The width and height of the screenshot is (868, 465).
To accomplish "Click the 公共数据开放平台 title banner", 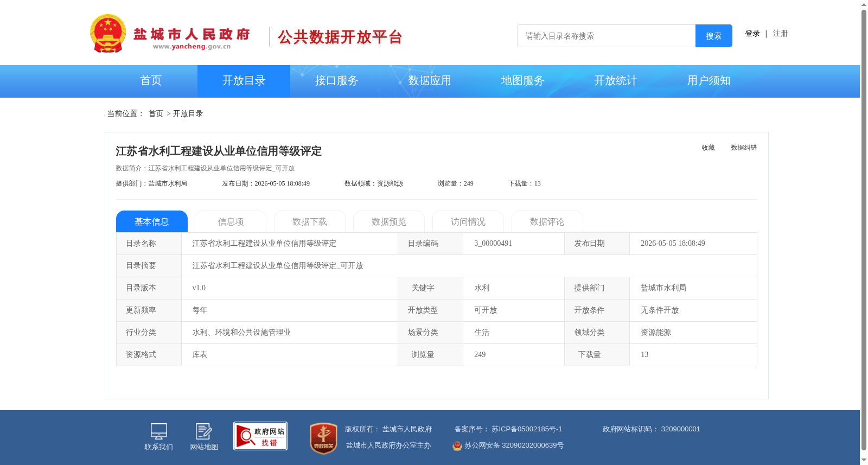I will point(340,37).
